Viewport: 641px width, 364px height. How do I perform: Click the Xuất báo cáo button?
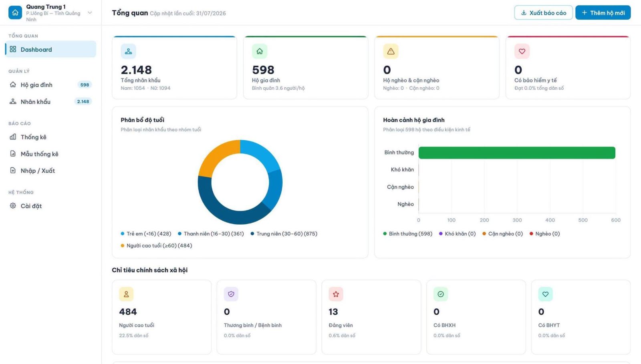tap(543, 13)
